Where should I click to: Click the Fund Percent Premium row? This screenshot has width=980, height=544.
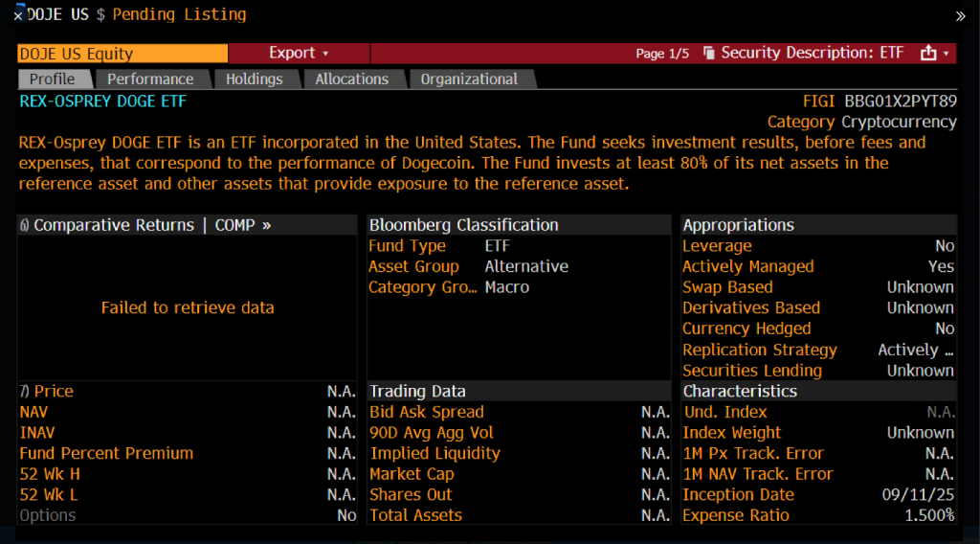point(188,453)
